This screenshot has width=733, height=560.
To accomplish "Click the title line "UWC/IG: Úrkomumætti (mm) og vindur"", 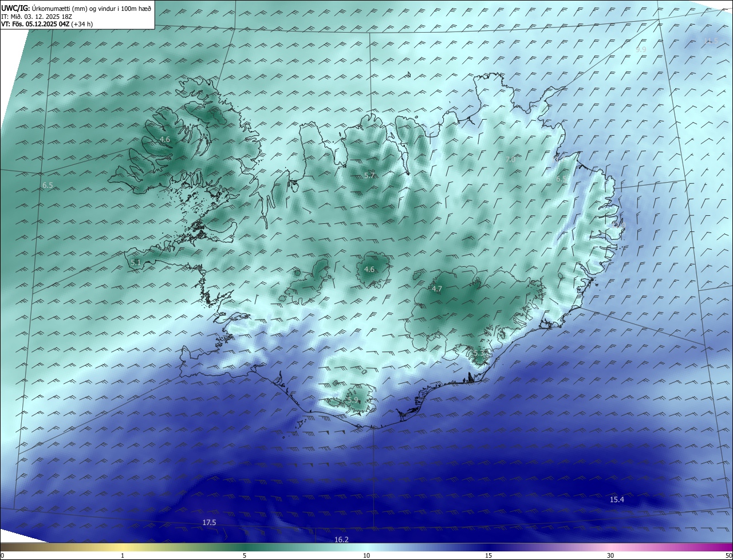I will (x=76, y=8).
